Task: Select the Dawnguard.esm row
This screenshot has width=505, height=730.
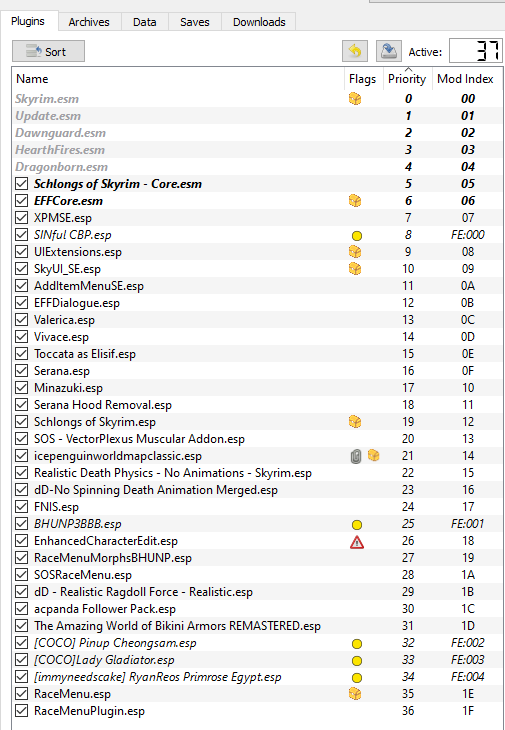Action: [x=257, y=133]
